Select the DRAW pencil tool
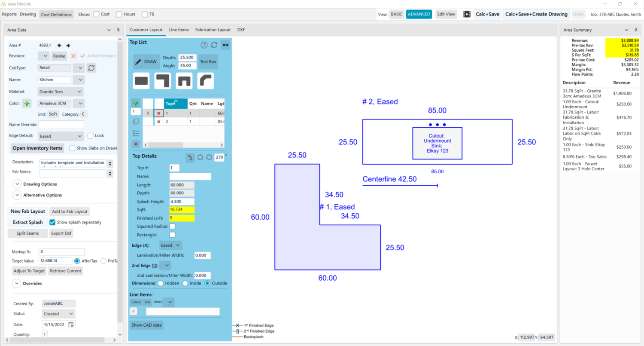644x346 pixels. [146, 61]
